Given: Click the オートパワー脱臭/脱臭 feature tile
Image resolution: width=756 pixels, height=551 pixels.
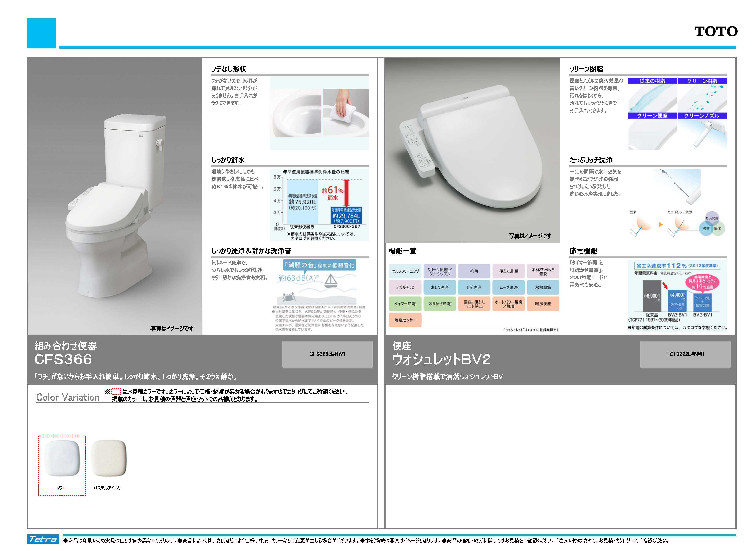Looking at the screenshot, I should [x=508, y=304].
